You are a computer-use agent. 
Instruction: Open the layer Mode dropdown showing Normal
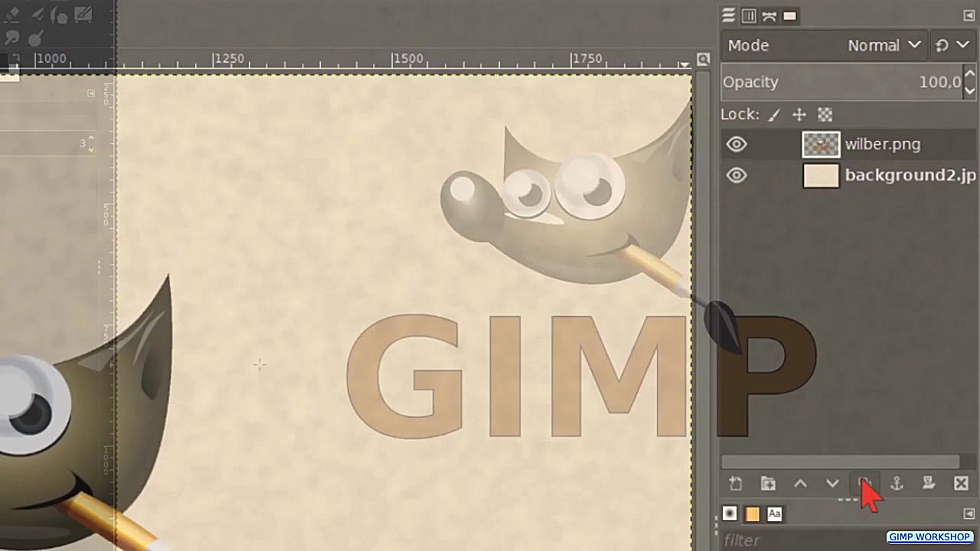(x=825, y=45)
